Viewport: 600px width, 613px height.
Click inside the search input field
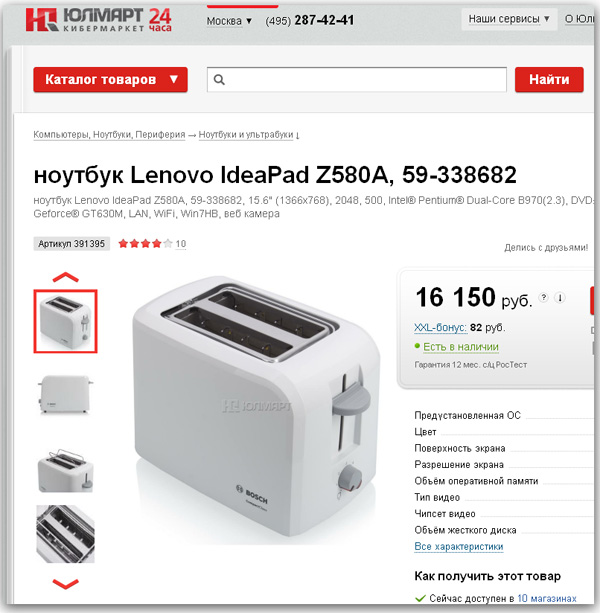tap(356, 80)
